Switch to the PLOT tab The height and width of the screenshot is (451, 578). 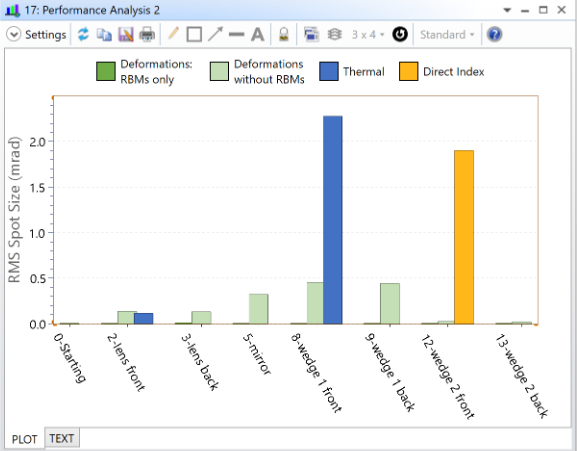(24, 439)
